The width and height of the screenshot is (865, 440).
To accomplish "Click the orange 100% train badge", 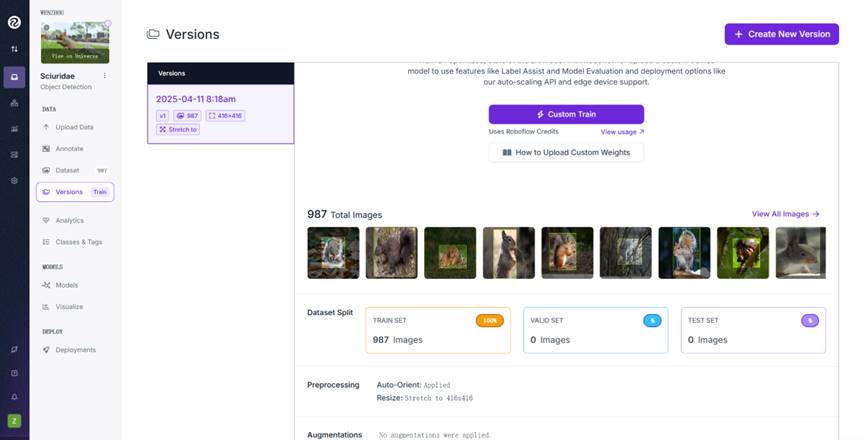I will pos(490,320).
